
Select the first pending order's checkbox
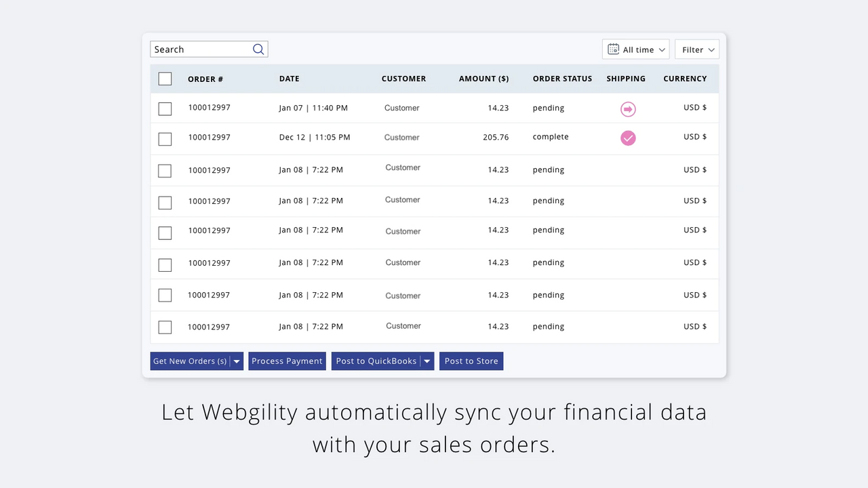[x=165, y=108]
